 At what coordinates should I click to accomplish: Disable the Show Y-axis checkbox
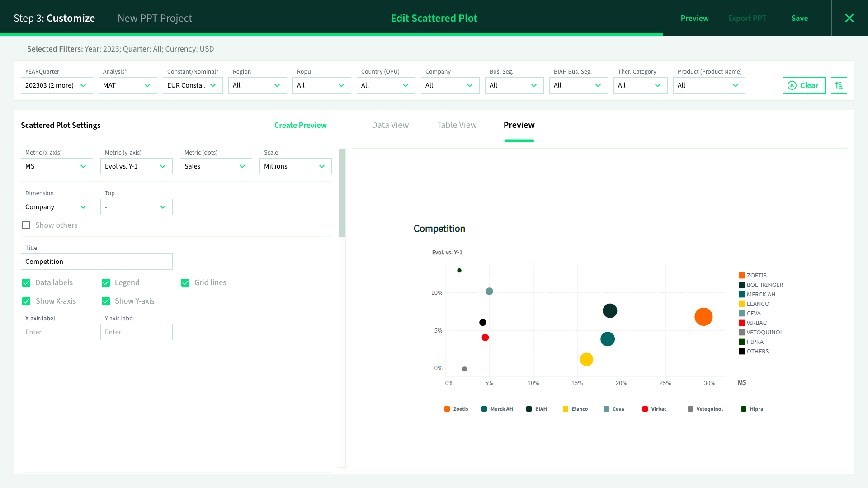[x=106, y=301]
